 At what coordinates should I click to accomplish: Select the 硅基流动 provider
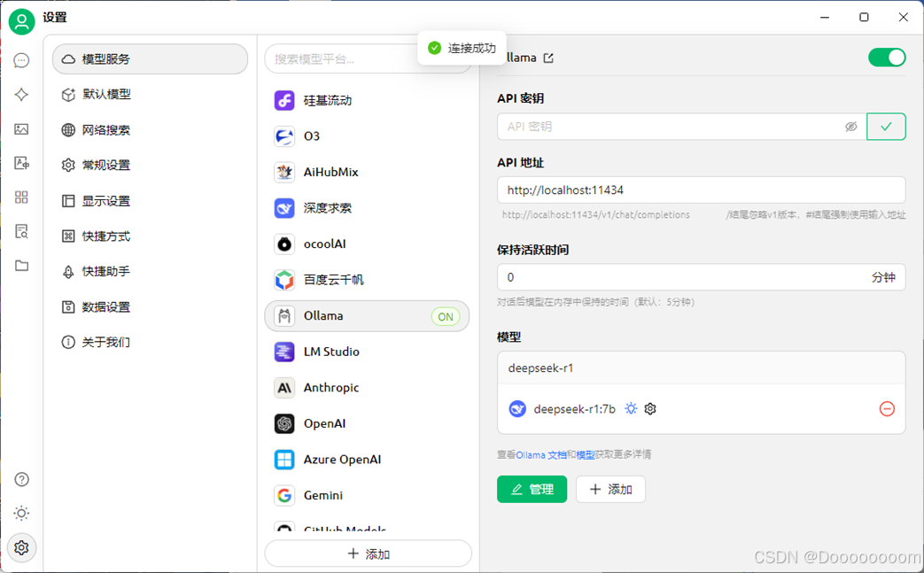(x=367, y=101)
